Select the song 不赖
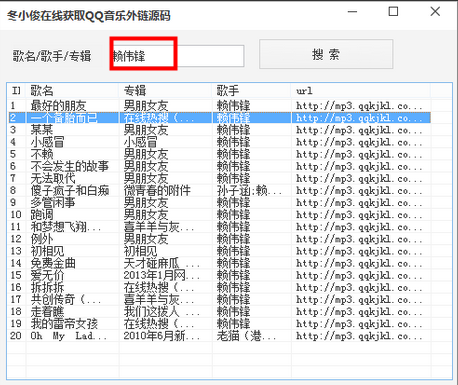 click(42, 154)
